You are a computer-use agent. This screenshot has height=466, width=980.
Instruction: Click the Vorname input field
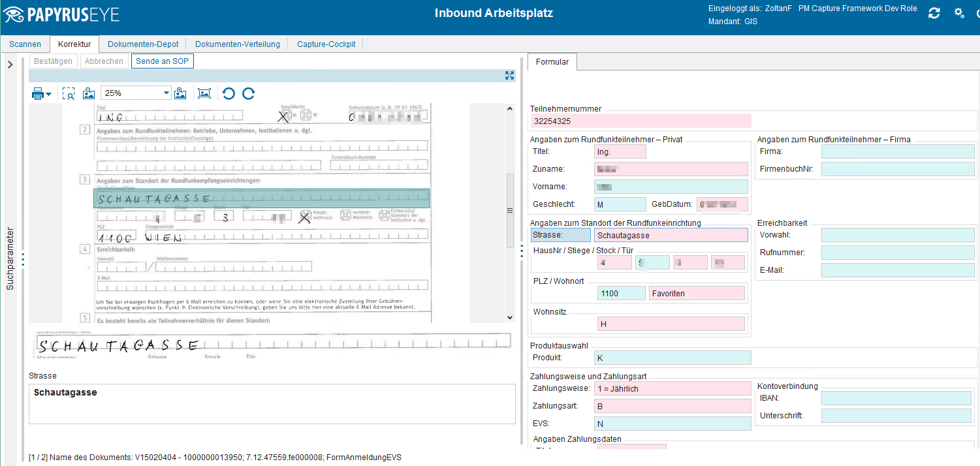pyautogui.click(x=671, y=187)
